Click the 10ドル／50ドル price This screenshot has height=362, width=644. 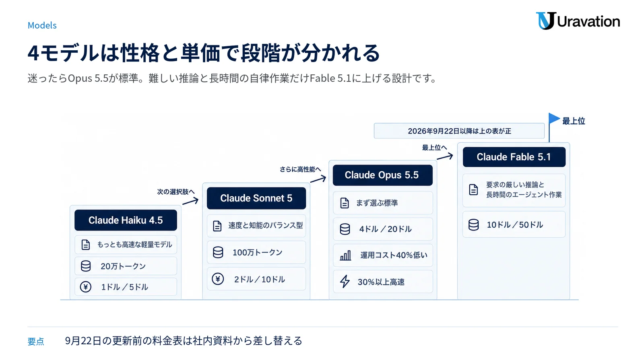click(x=515, y=225)
